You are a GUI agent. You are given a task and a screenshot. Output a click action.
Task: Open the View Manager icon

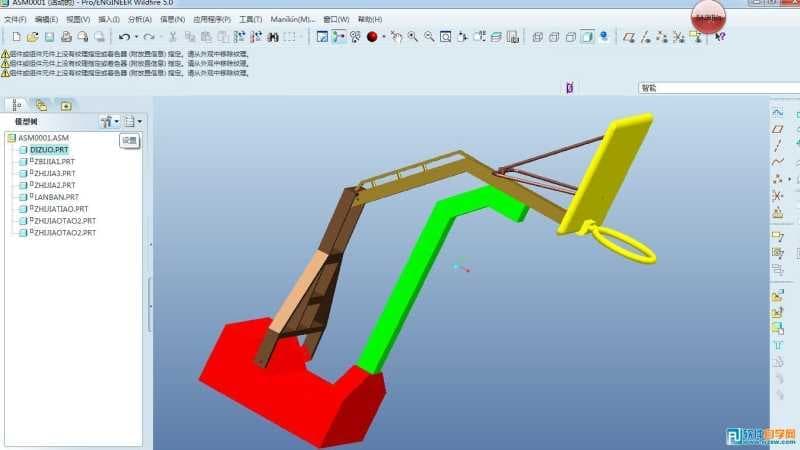click(513, 37)
